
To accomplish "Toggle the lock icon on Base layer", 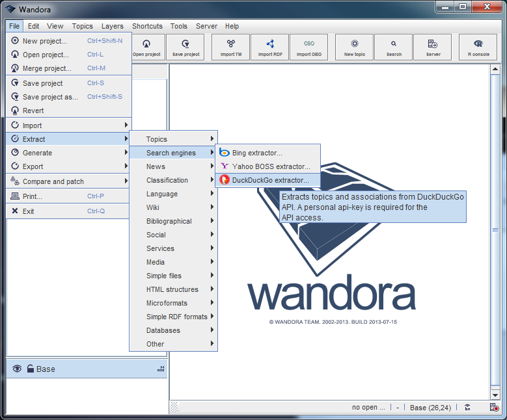I will 30,369.
